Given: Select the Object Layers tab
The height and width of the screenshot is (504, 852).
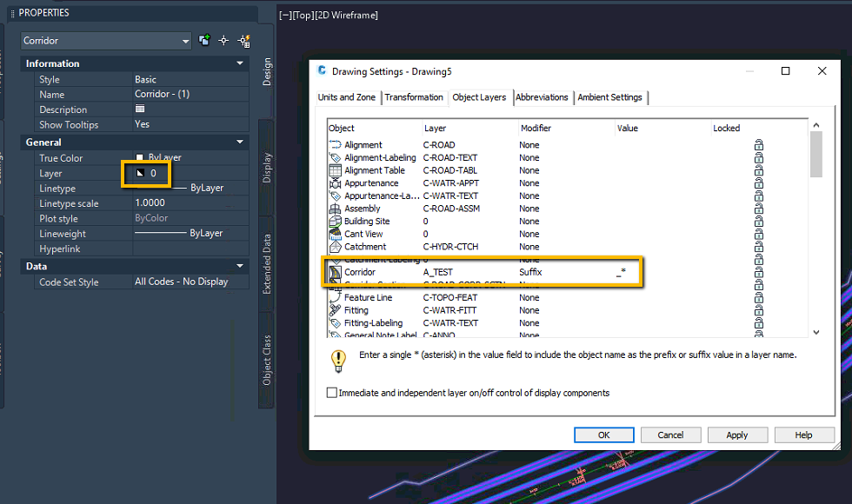Looking at the screenshot, I should point(479,97).
